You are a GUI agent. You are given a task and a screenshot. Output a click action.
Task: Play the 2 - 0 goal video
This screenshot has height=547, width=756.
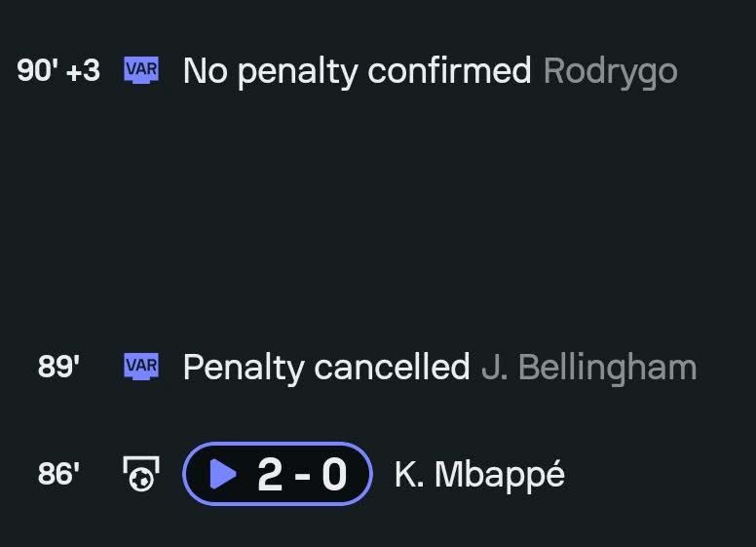278,474
